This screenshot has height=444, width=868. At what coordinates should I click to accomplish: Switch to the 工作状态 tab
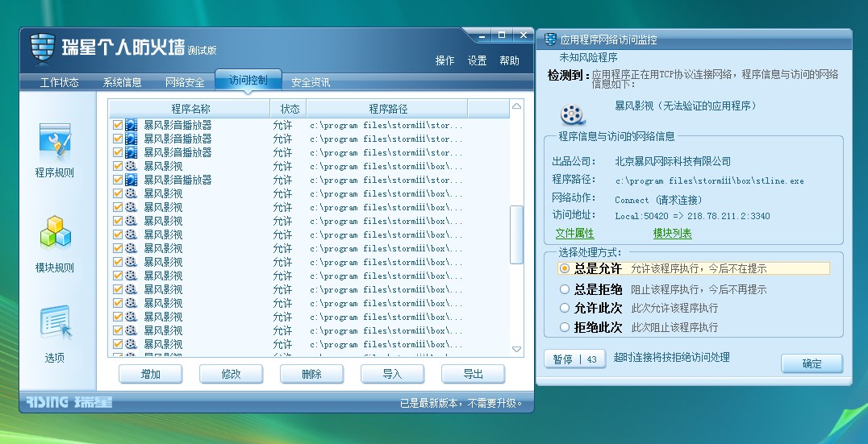click(59, 82)
